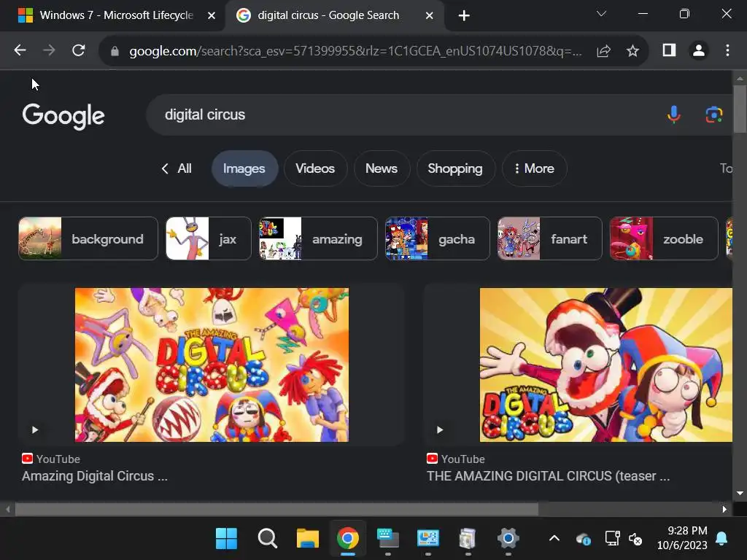The image size is (747, 560).
Task: Click the address bar URL
Action: pyautogui.click(x=355, y=51)
